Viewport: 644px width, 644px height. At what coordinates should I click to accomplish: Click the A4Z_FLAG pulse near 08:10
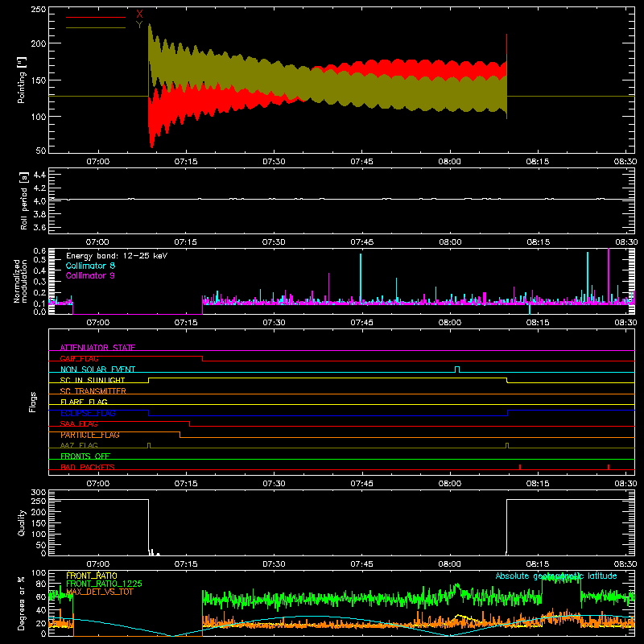coord(507,445)
